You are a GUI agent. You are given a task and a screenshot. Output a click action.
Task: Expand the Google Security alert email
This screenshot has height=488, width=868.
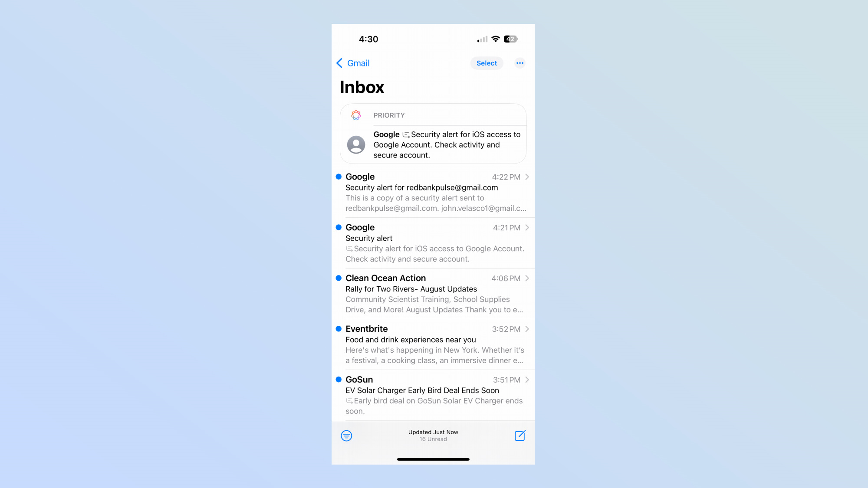(x=434, y=242)
